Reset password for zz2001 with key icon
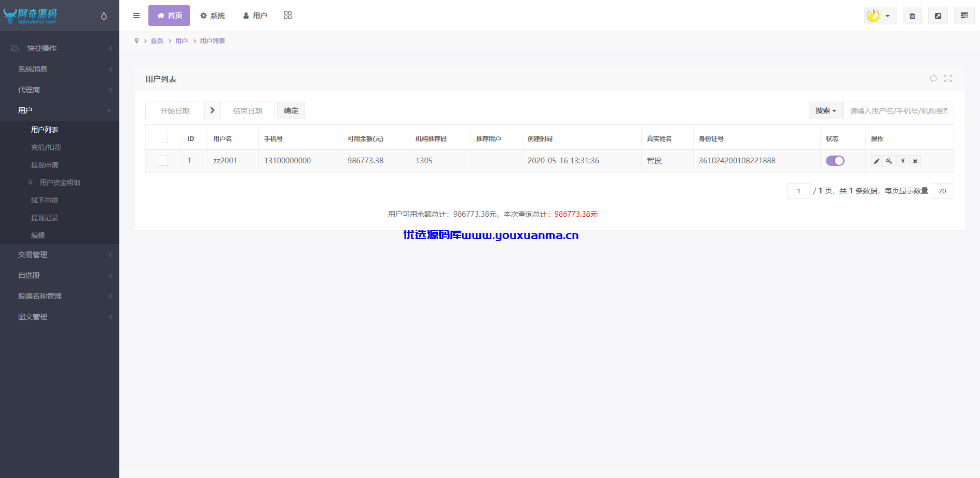 [x=889, y=161]
